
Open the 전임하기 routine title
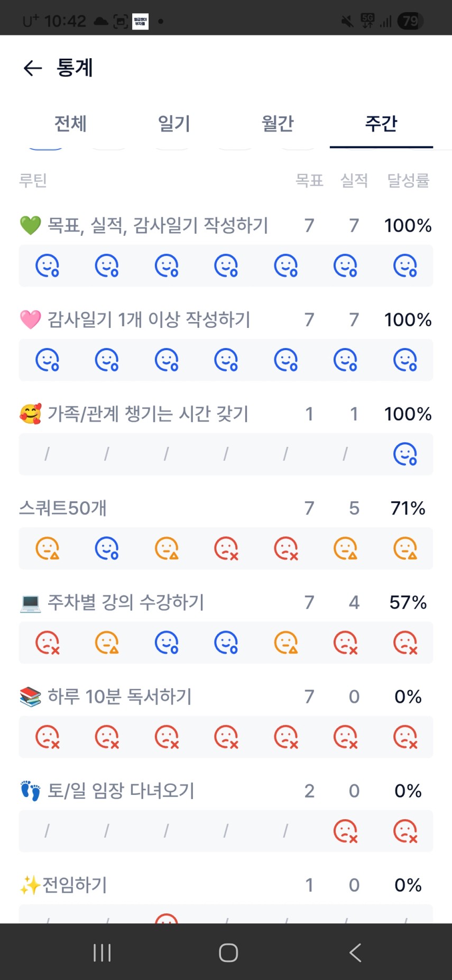click(x=75, y=885)
